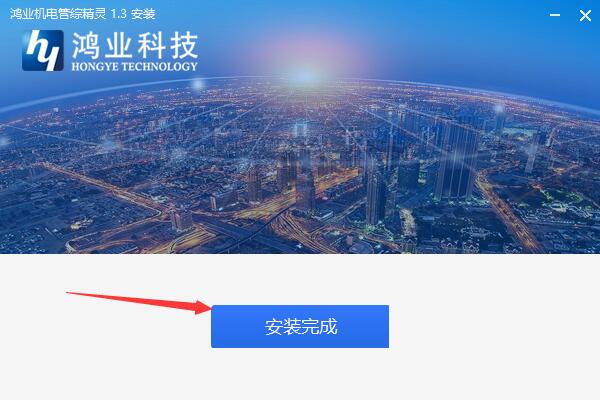Close the installer with the X icon

pyautogui.click(x=585, y=15)
